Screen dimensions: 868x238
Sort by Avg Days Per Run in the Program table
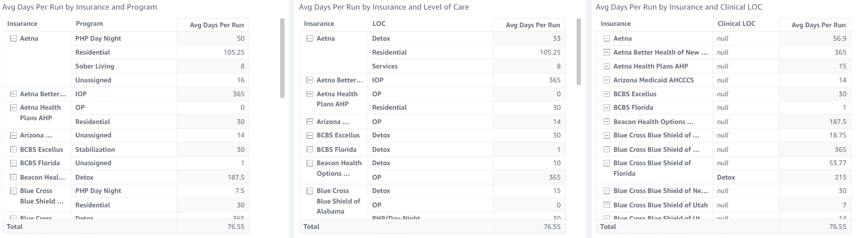(217, 25)
